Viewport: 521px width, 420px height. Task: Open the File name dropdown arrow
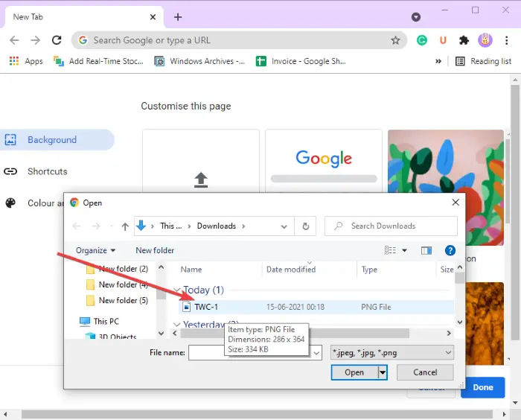[317, 353]
